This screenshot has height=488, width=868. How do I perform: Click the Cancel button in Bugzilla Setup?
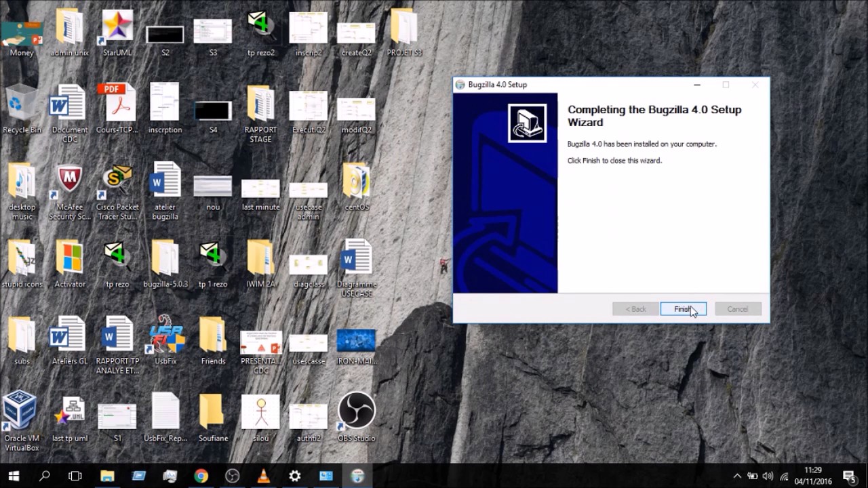click(738, 309)
